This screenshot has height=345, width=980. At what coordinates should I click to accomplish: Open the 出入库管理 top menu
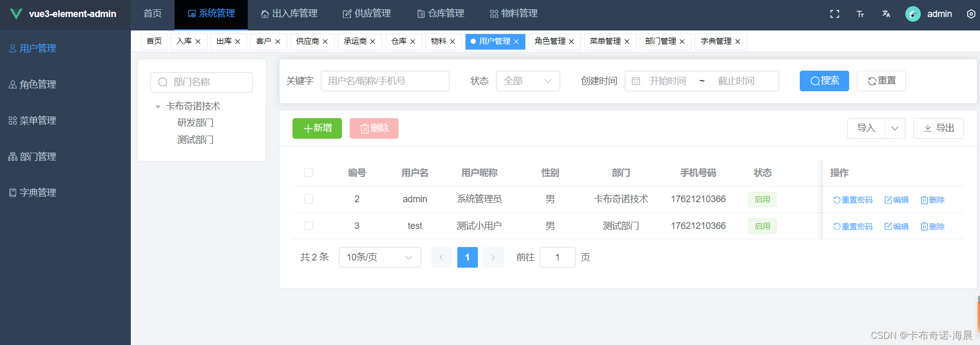tap(289, 14)
